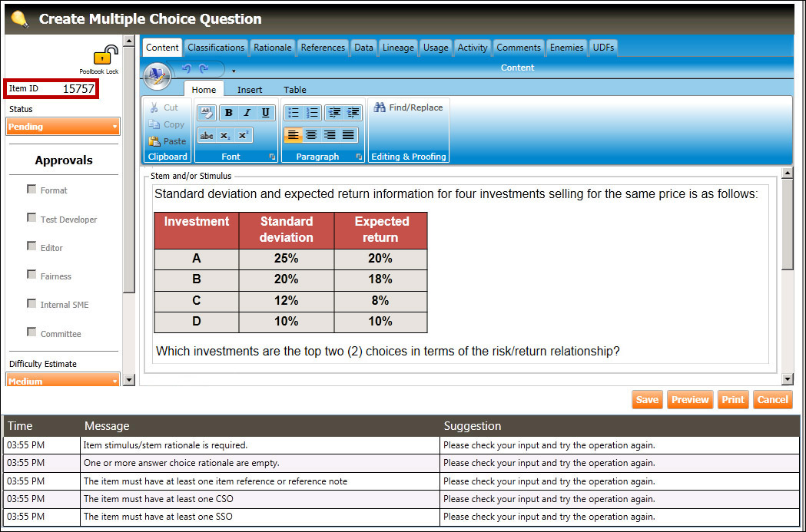Apply italic formatting
This screenshot has width=806, height=532.
pyautogui.click(x=247, y=113)
